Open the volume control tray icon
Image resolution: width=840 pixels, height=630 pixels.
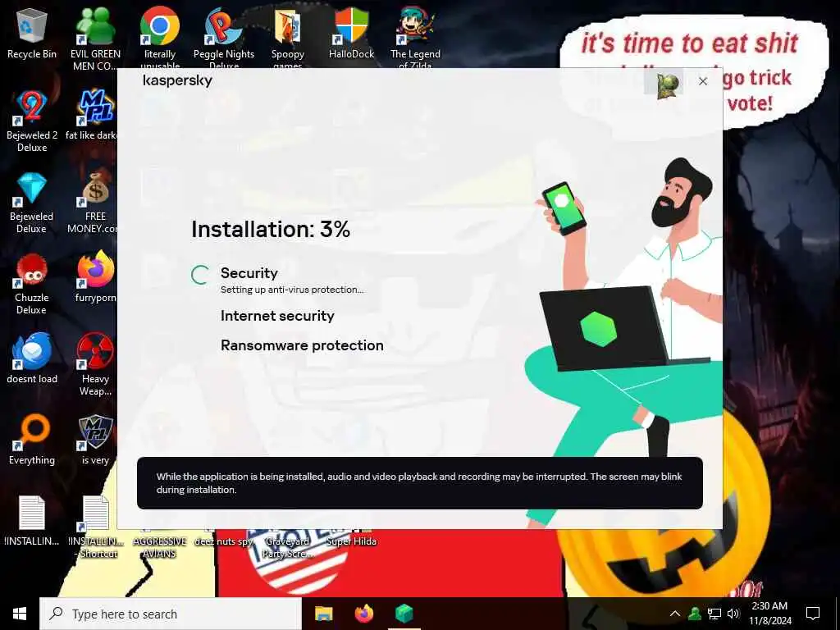tap(733, 614)
